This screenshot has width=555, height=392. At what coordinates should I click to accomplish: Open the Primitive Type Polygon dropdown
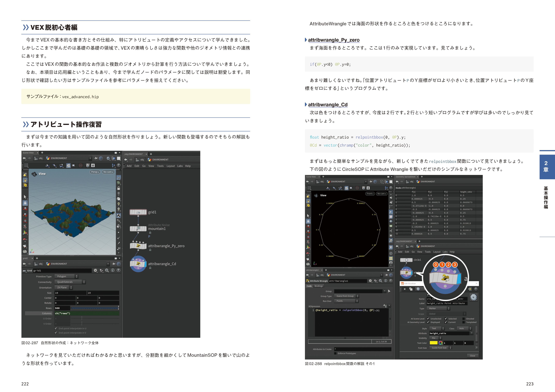pos(66,276)
